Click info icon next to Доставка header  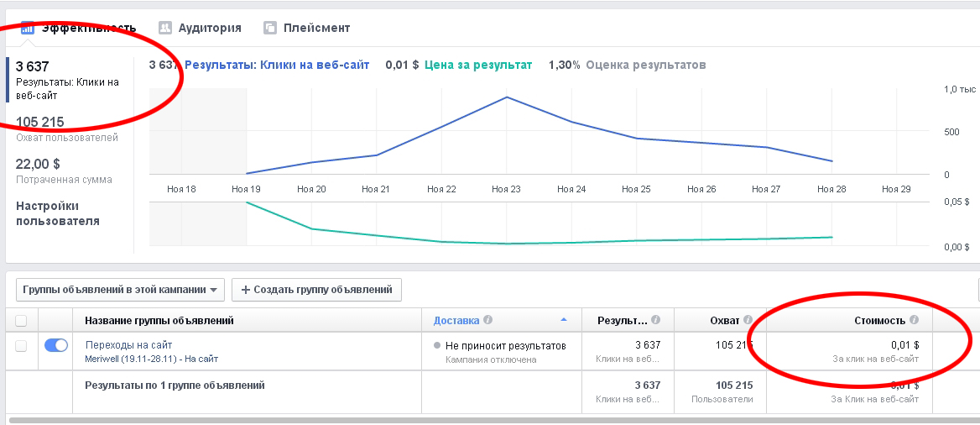487,321
